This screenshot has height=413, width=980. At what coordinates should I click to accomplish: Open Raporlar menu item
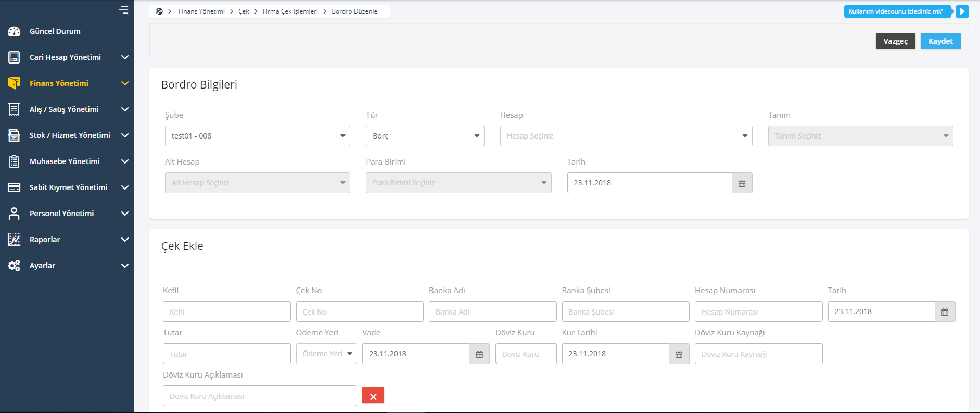67,240
